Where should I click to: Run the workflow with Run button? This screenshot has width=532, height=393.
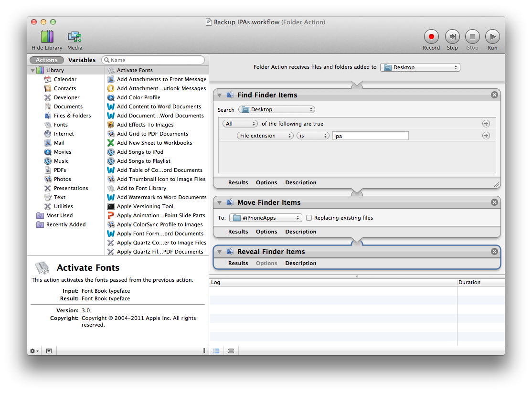492,37
